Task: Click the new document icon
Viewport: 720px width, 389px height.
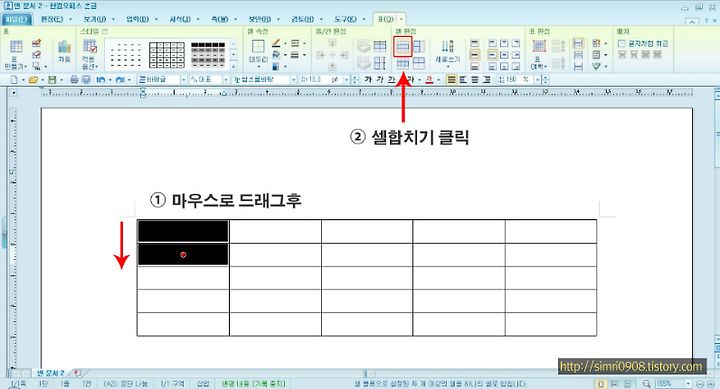Action: (14, 80)
